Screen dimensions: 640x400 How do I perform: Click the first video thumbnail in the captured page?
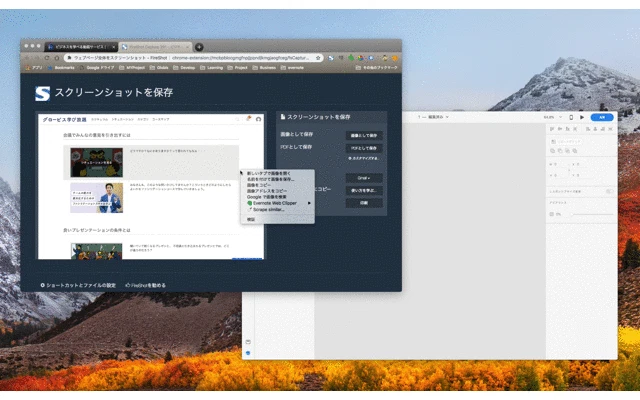(x=97, y=162)
